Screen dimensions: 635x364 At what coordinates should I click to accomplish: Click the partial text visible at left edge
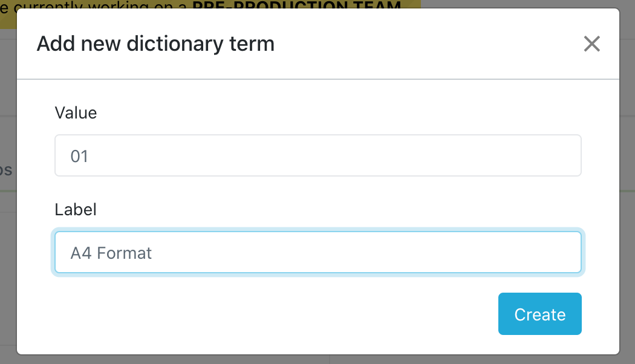coord(4,171)
